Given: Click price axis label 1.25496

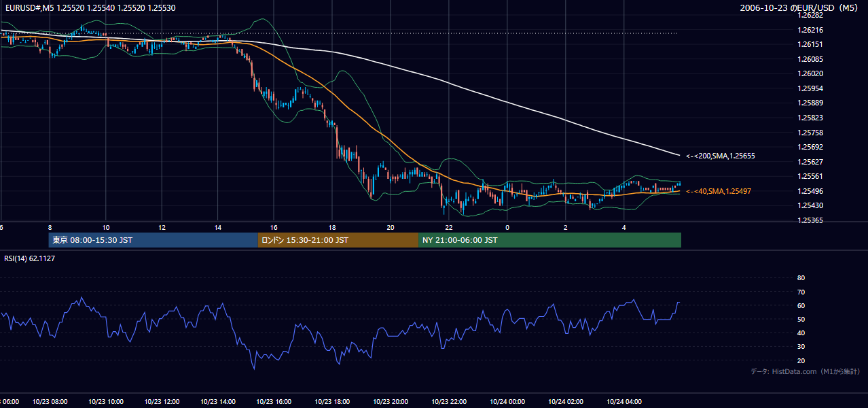Looking at the screenshot, I should click(810, 191).
